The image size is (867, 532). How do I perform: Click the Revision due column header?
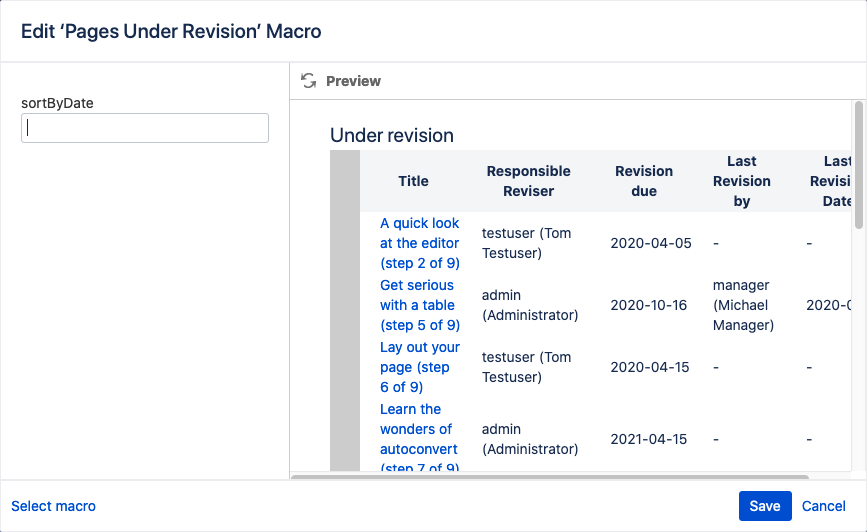[x=644, y=181]
